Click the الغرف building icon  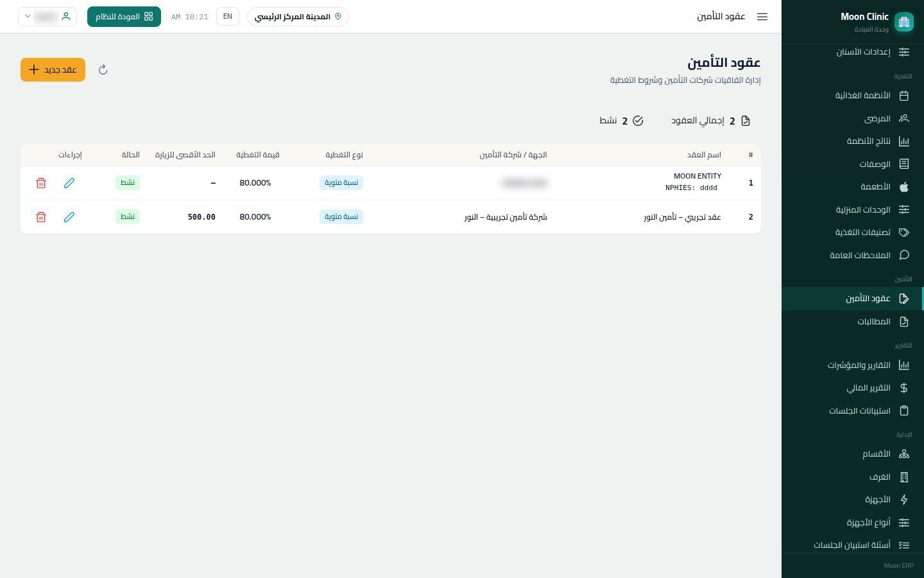tap(904, 477)
